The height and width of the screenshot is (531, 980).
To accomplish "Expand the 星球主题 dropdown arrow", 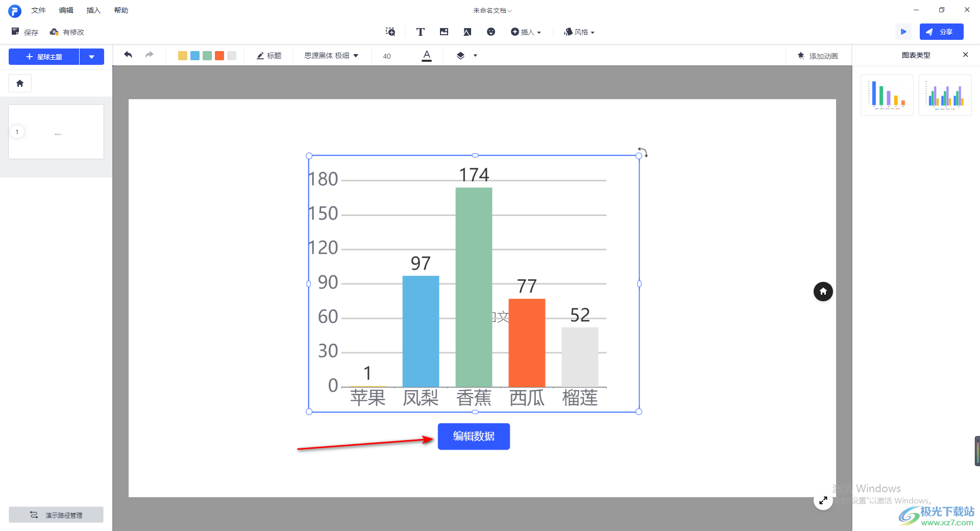I will (x=92, y=57).
